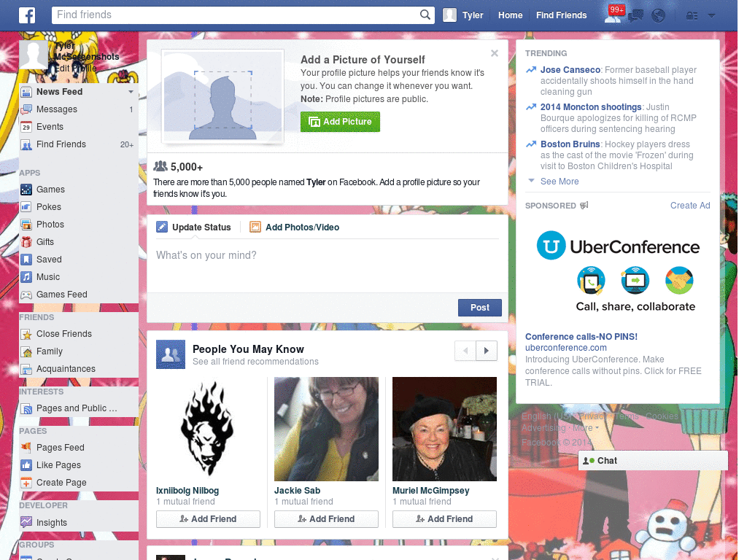The width and height of the screenshot is (747, 560).
Task: Select News Feed in left sidebar
Action: pos(79,91)
